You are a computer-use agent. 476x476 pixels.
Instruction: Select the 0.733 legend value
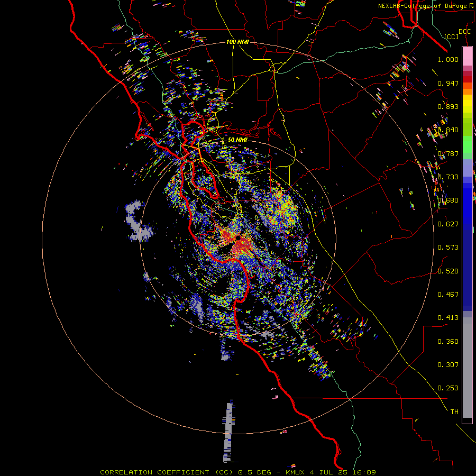448,177
